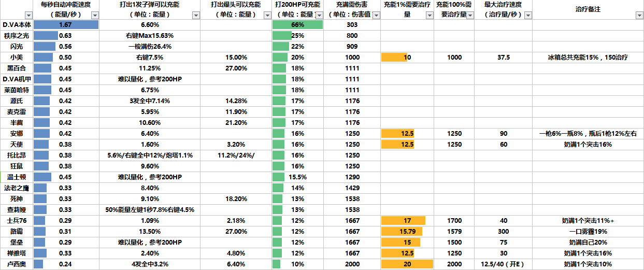
Task: Select the 狂鼠 name cell
Action: [x=17, y=166]
